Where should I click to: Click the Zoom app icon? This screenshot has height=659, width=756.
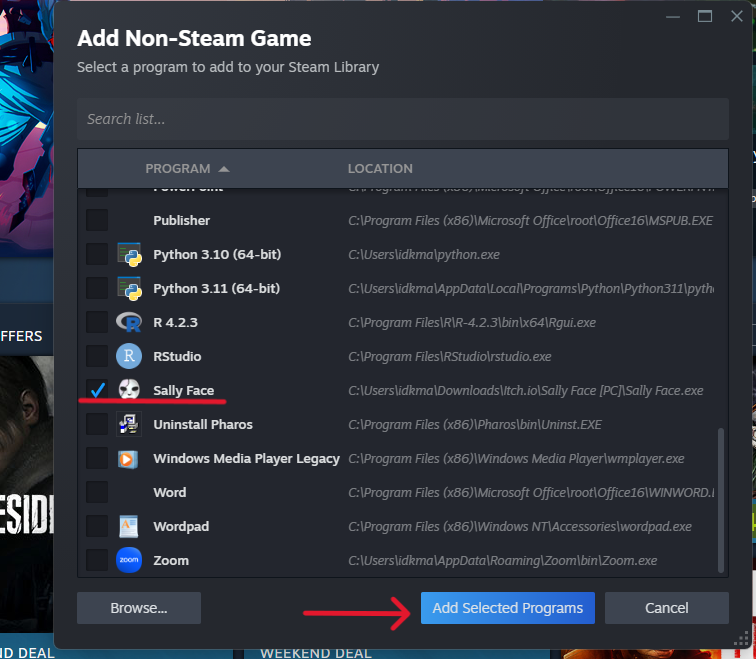point(129,560)
